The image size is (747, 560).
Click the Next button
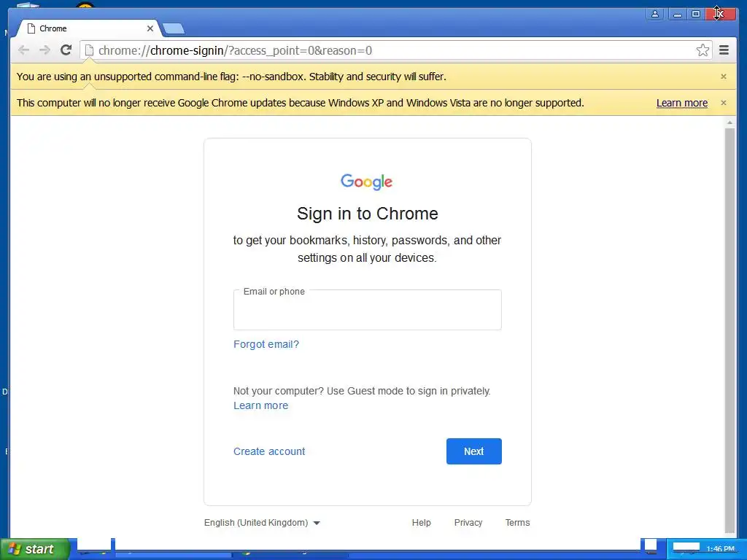point(474,451)
